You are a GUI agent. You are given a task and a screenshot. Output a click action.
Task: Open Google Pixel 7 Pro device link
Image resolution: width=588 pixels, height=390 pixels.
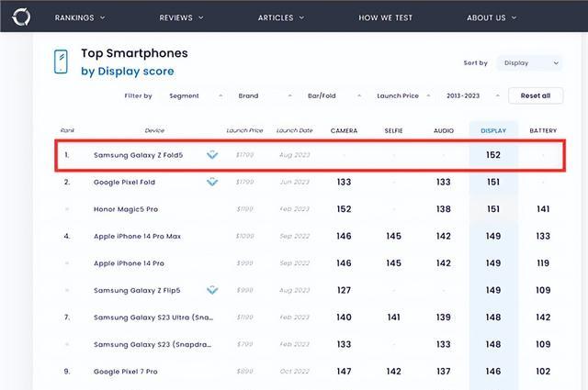pyautogui.click(x=125, y=372)
